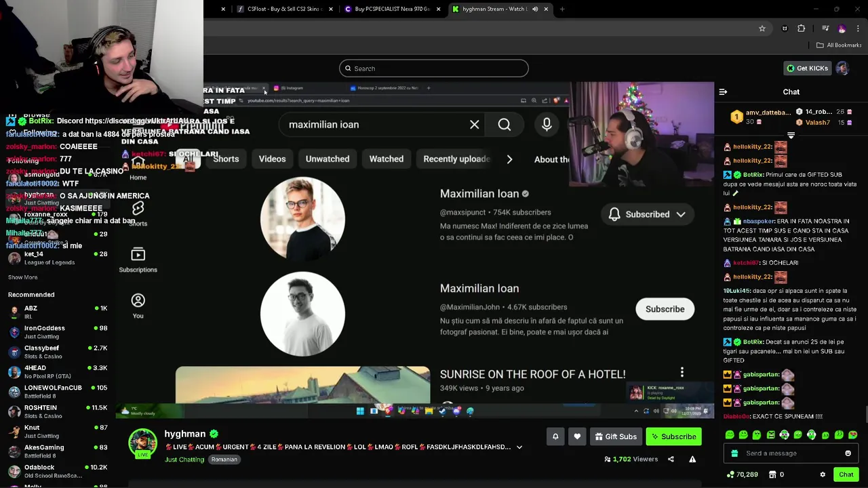
Task: Toggle stream notifications bell
Action: [x=555, y=436]
